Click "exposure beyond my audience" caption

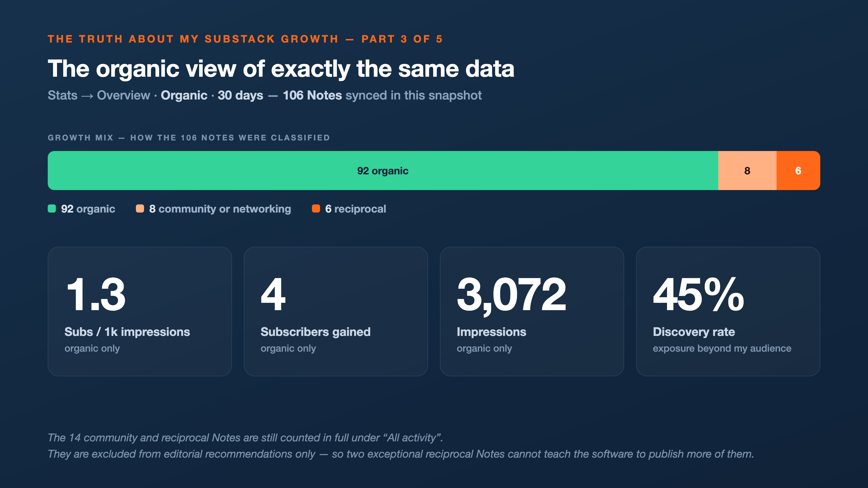point(722,348)
